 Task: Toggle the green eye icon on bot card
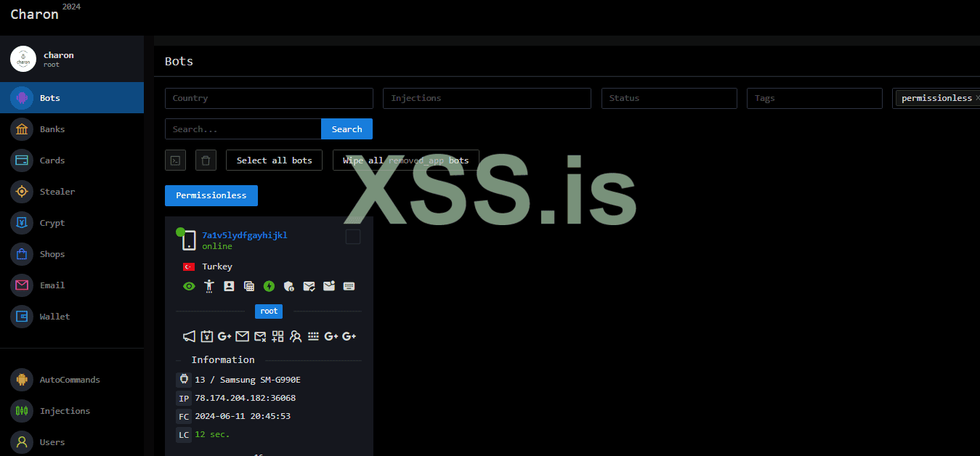(189, 286)
